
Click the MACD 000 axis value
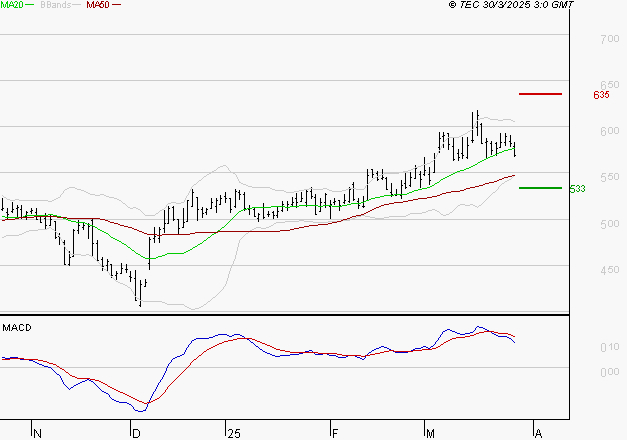tap(609, 372)
